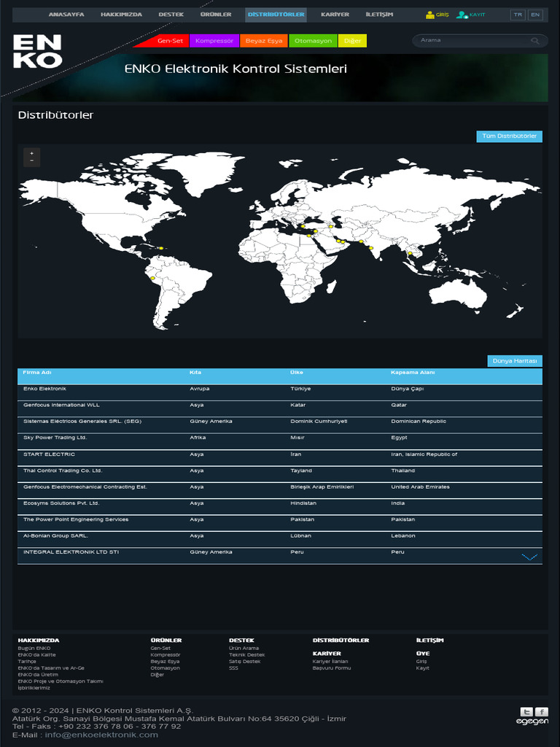Open the Twitter social icon

point(526,711)
